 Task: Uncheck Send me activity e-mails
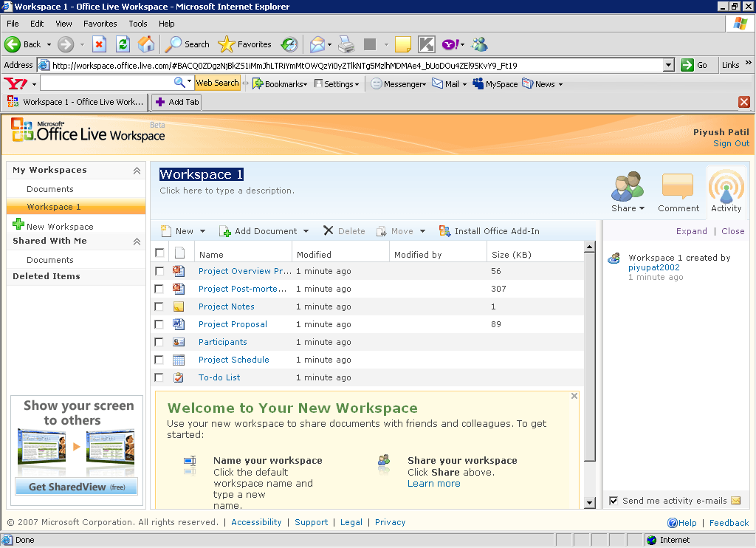pos(614,501)
